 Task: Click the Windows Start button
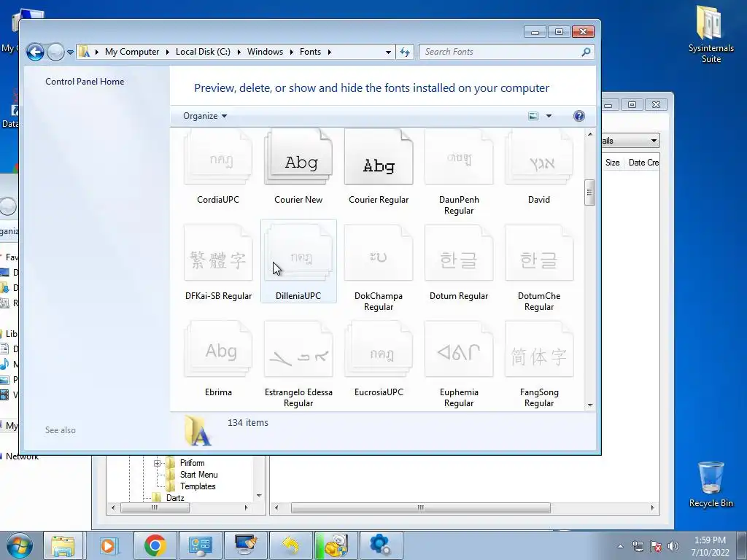point(20,545)
